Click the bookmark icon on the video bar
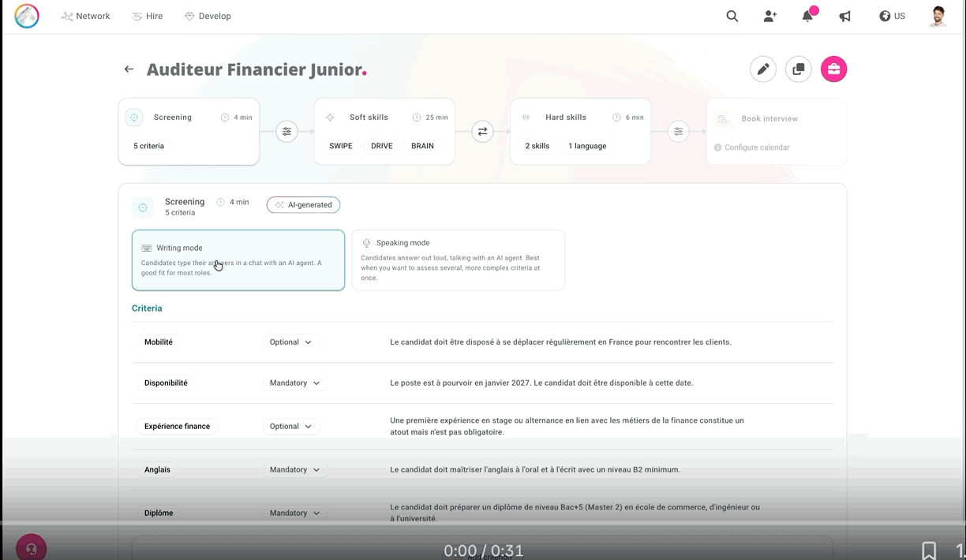Image resolution: width=966 pixels, height=560 pixels. tap(929, 551)
